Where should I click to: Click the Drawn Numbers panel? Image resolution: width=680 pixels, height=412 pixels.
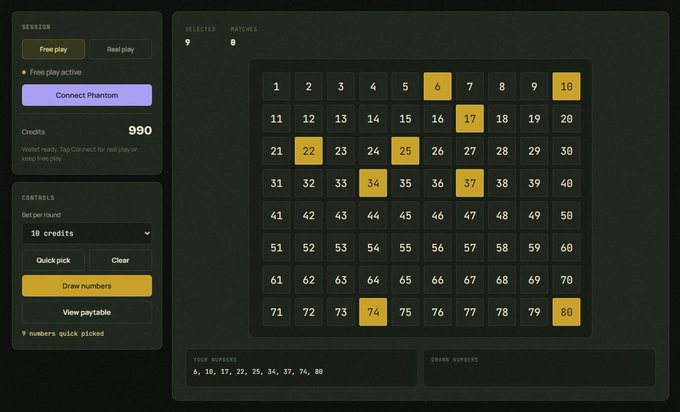(x=539, y=368)
